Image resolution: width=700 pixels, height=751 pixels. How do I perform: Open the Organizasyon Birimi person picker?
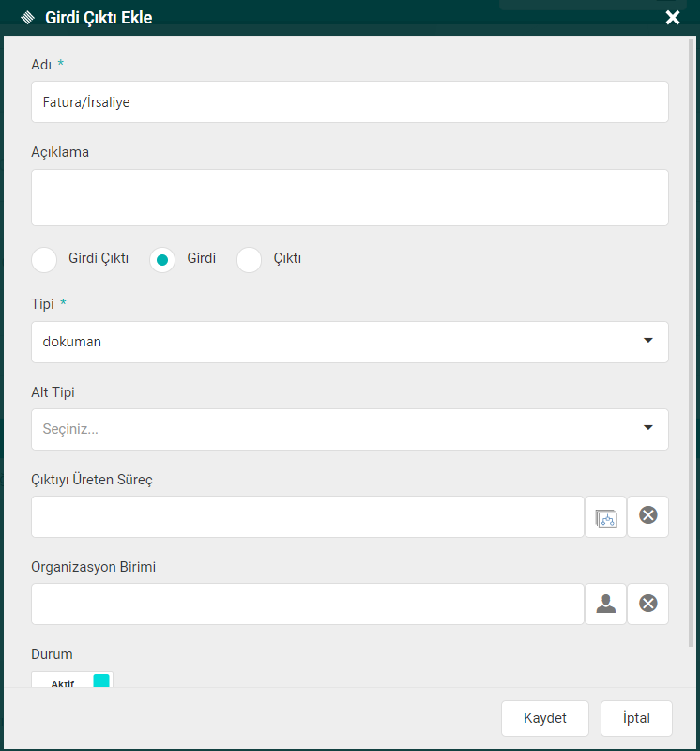pos(605,604)
